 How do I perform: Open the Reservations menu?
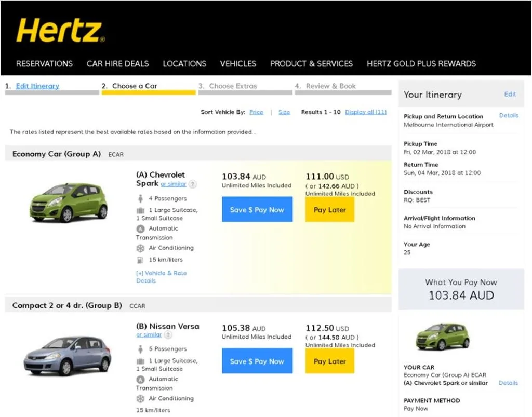[x=44, y=64]
